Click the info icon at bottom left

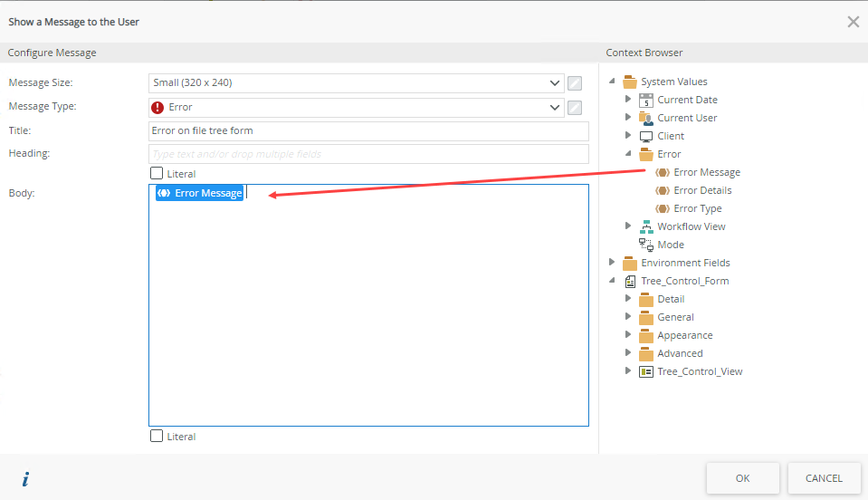pos(25,479)
